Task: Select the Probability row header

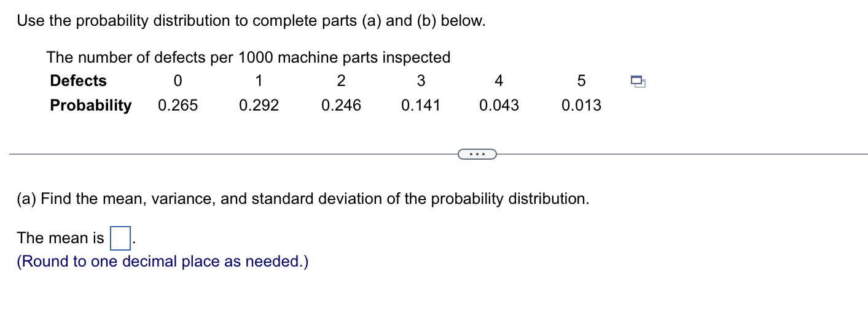Action: point(91,106)
